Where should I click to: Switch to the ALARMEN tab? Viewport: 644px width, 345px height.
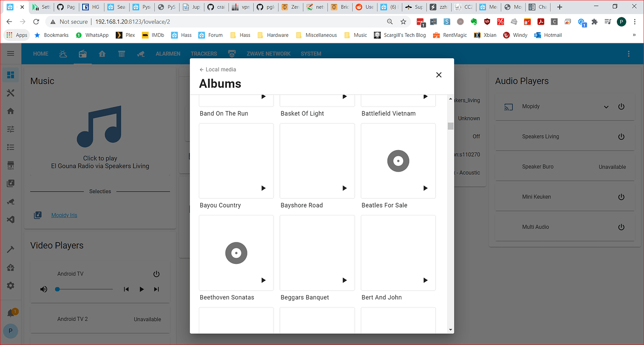pos(168,54)
